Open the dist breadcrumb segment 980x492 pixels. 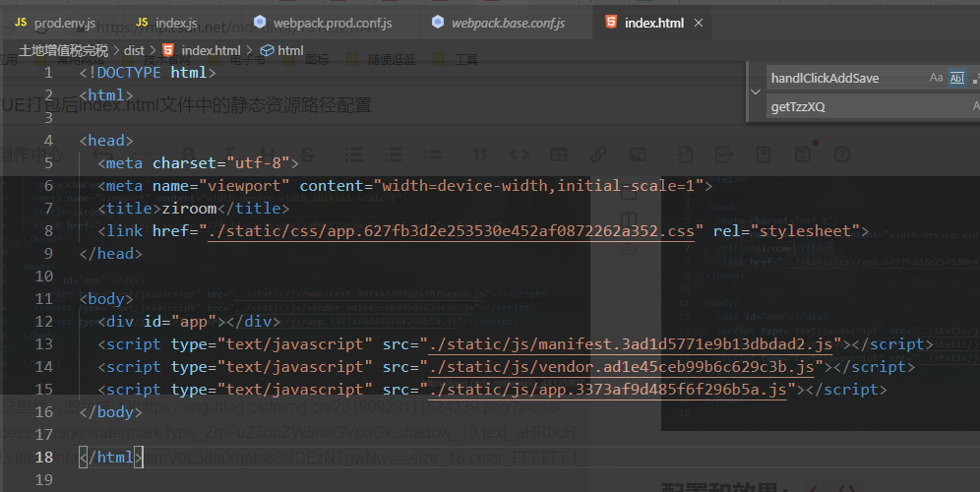134,50
